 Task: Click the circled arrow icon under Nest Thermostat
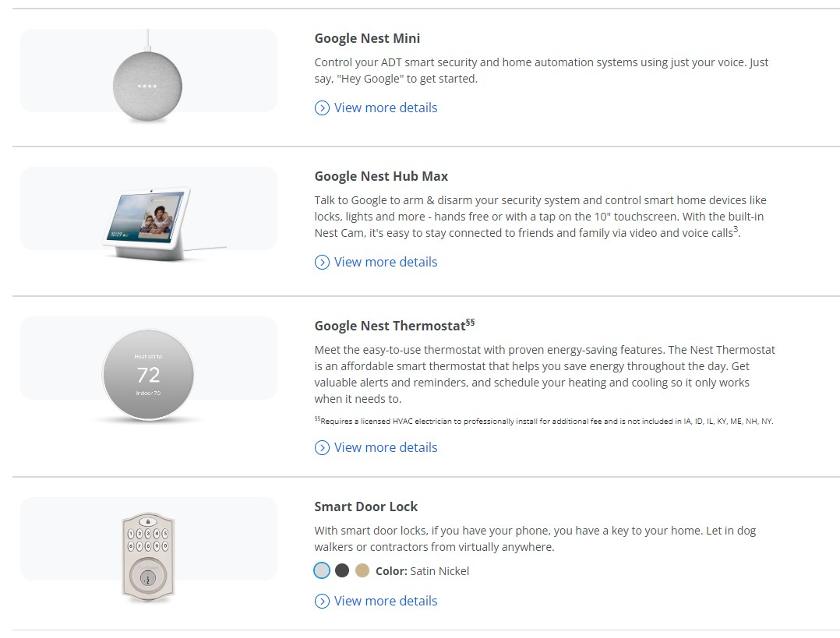click(x=322, y=448)
